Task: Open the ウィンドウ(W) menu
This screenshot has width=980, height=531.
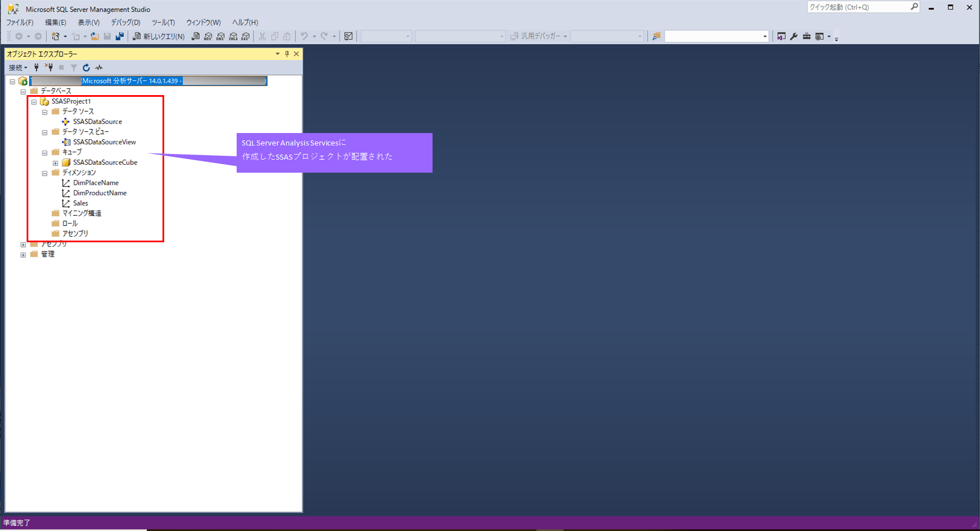Action: pyautogui.click(x=203, y=23)
